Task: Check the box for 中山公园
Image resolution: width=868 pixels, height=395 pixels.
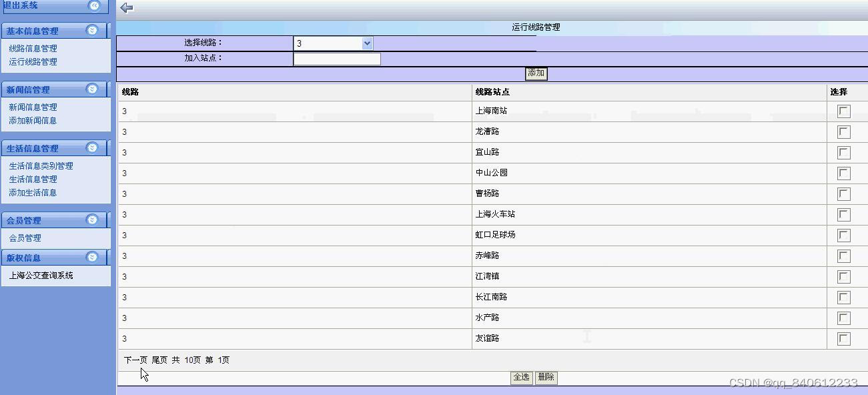Action: [844, 173]
